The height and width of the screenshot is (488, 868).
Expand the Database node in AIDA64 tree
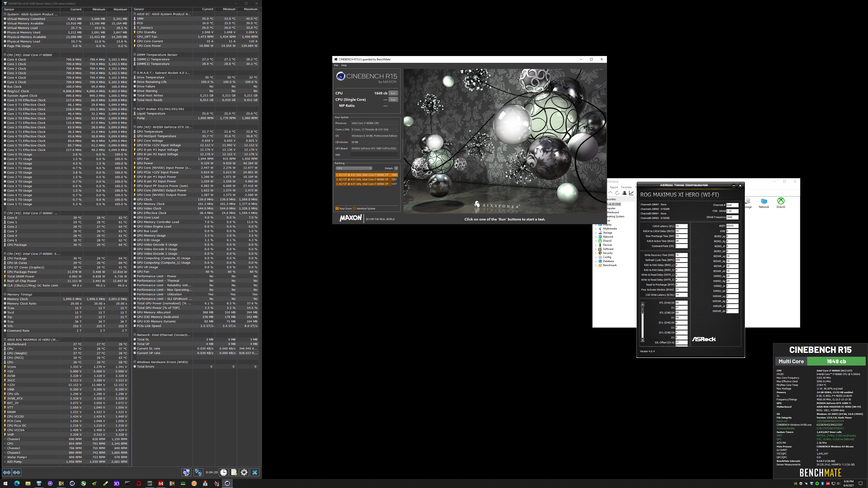(x=596, y=261)
